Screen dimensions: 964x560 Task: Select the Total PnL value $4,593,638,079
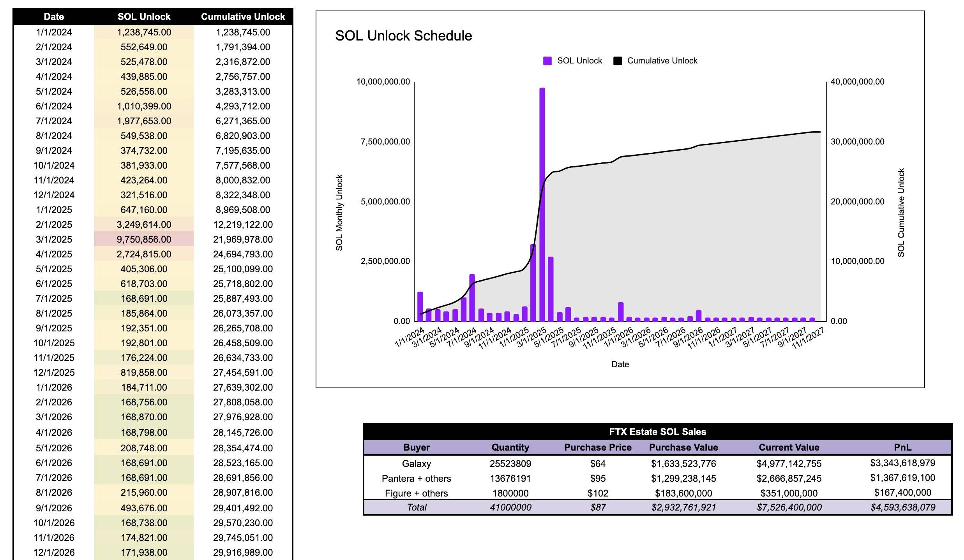902,507
